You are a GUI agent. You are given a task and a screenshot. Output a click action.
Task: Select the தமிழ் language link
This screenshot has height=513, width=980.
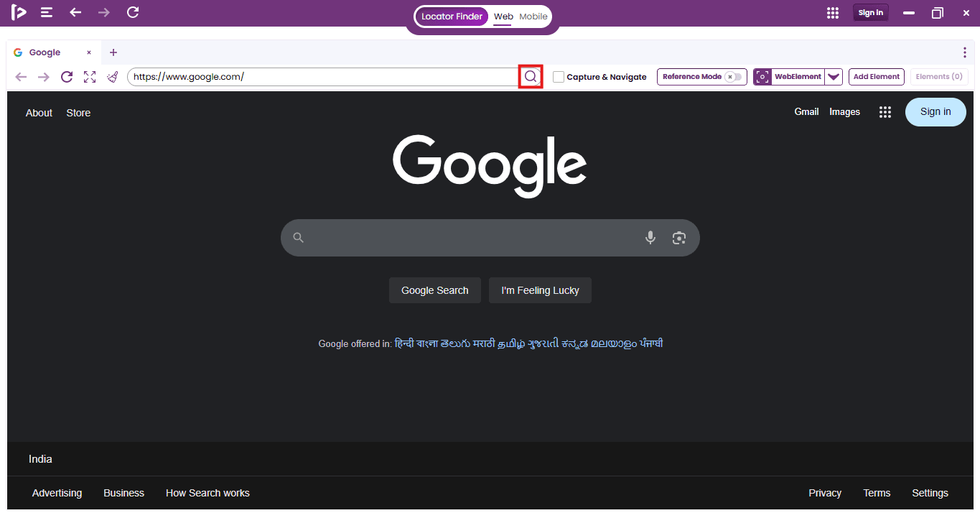pyautogui.click(x=512, y=343)
